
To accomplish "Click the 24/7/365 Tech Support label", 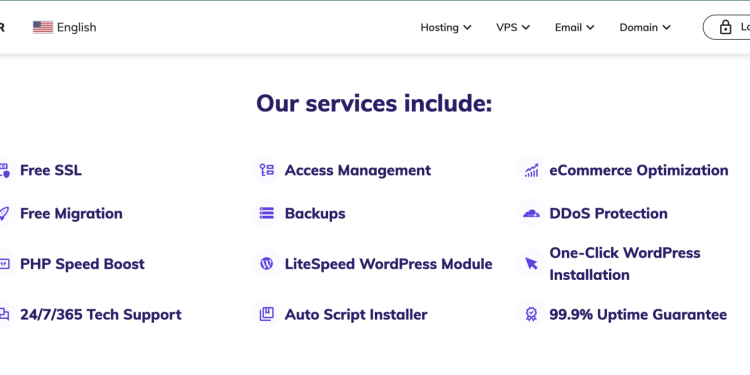I will click(x=100, y=315).
